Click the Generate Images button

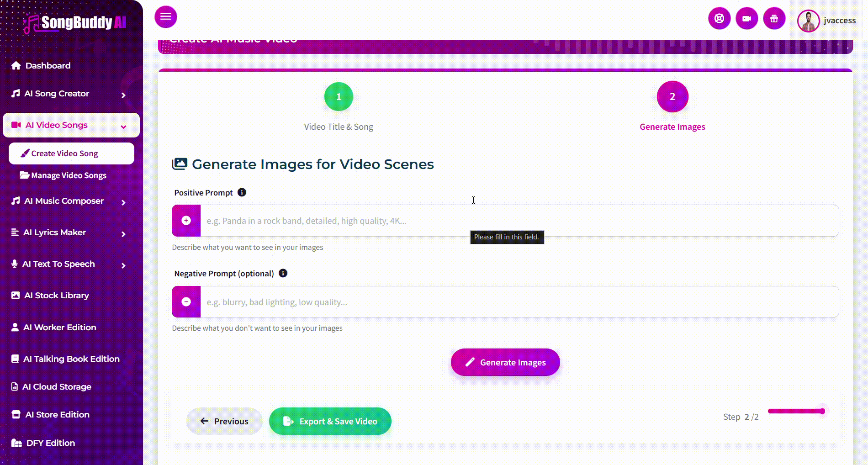tap(505, 362)
